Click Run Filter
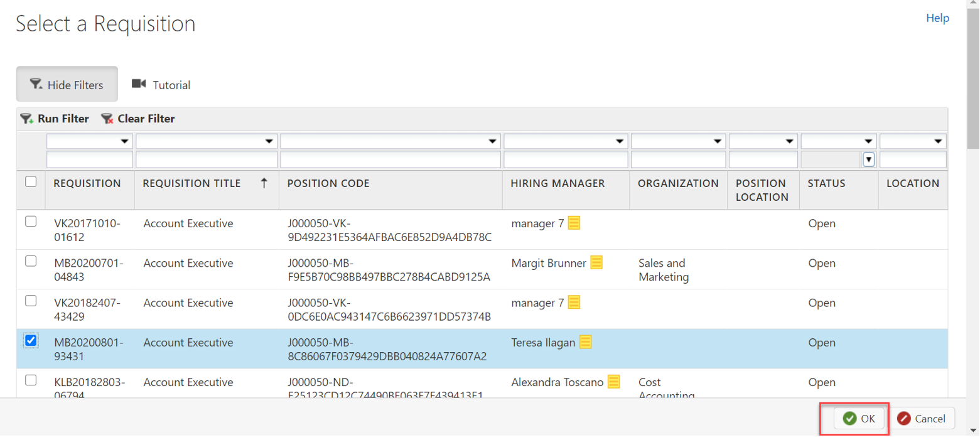Screen dimensions: 980x440 coord(55,119)
